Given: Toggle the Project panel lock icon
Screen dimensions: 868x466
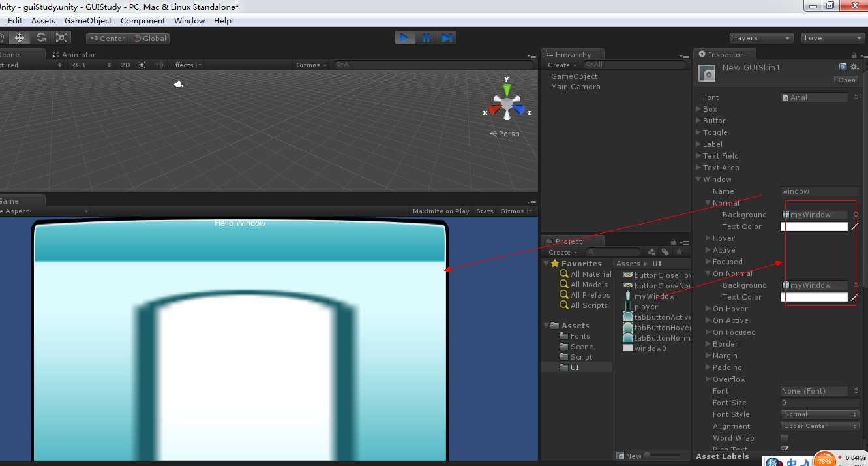Looking at the screenshot, I should click(x=674, y=241).
